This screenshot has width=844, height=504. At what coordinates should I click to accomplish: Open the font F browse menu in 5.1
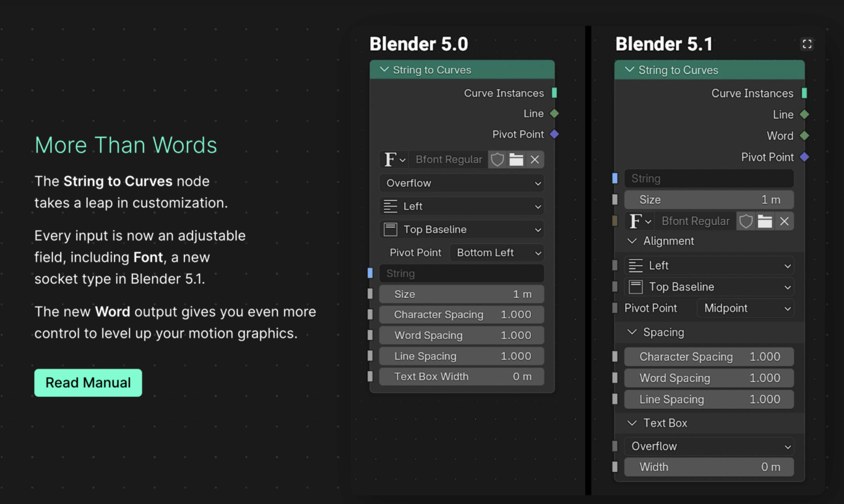[x=640, y=221]
